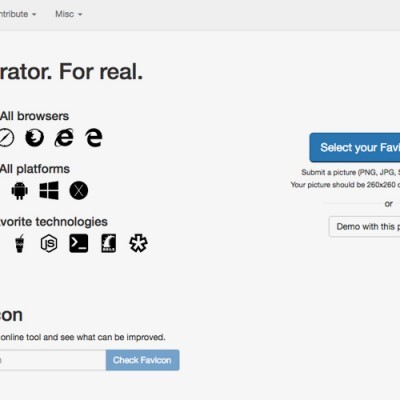Image resolution: width=400 pixels, height=400 pixels.
Task: Click the Demo with this picture button
Action: point(365,227)
